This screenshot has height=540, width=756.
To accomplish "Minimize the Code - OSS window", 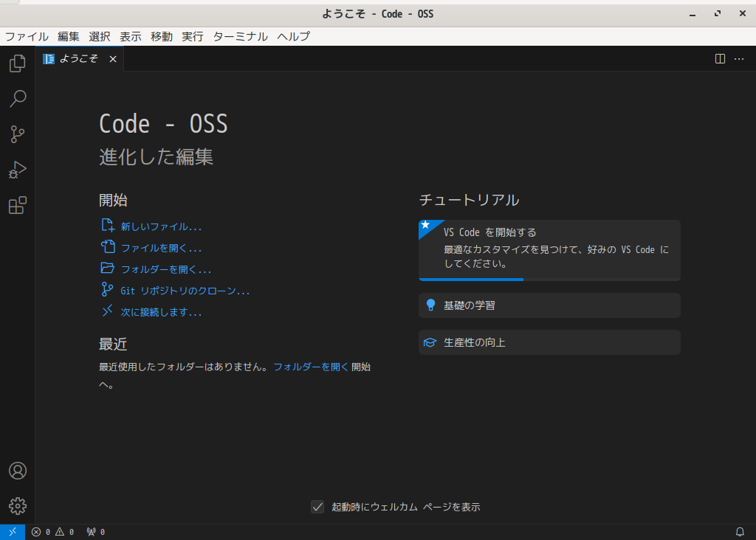I will (x=693, y=14).
